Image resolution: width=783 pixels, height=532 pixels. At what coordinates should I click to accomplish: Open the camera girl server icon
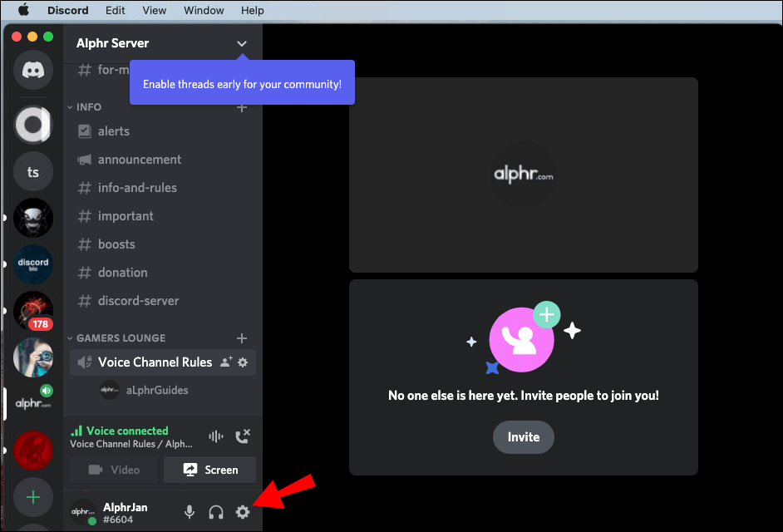pos(33,357)
